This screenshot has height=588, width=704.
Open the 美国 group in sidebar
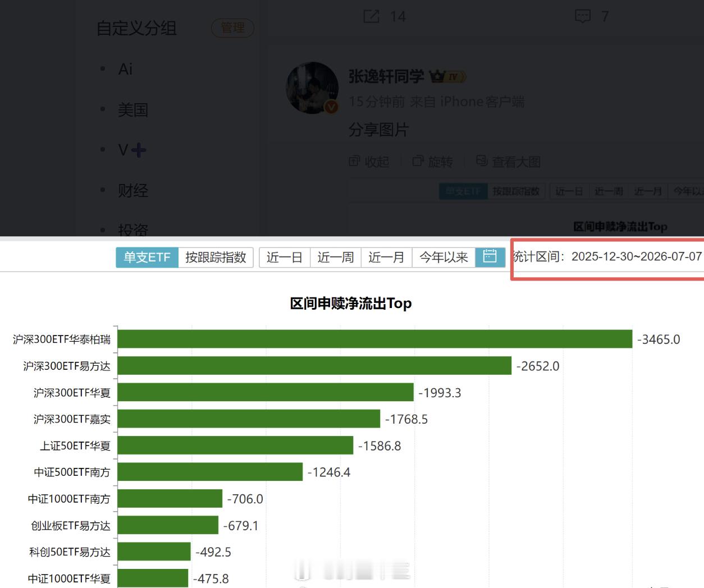tap(133, 110)
